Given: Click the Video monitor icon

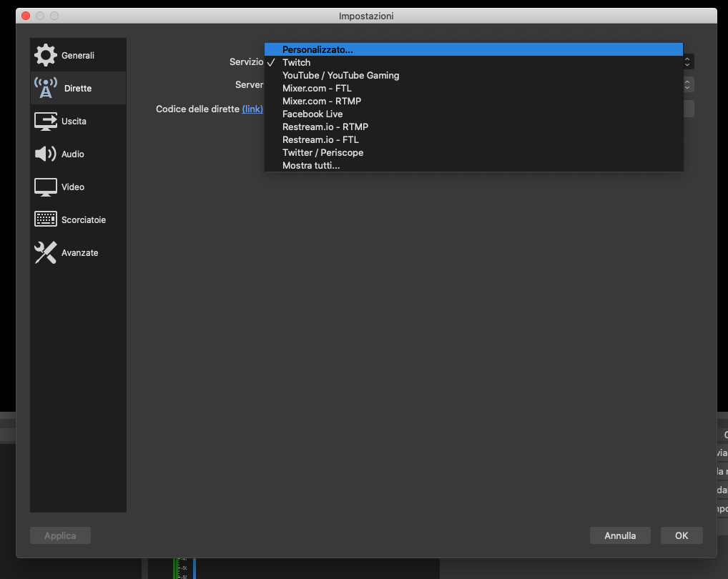Looking at the screenshot, I should click(46, 187).
